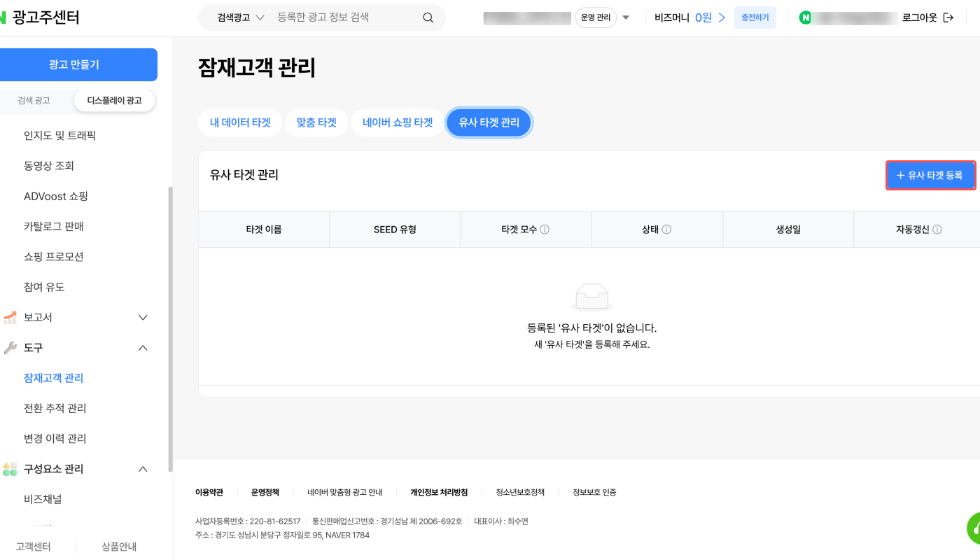980x560 pixels.
Task: Click the 상품안내 link at sidebar bottom
Action: pyautogui.click(x=119, y=547)
